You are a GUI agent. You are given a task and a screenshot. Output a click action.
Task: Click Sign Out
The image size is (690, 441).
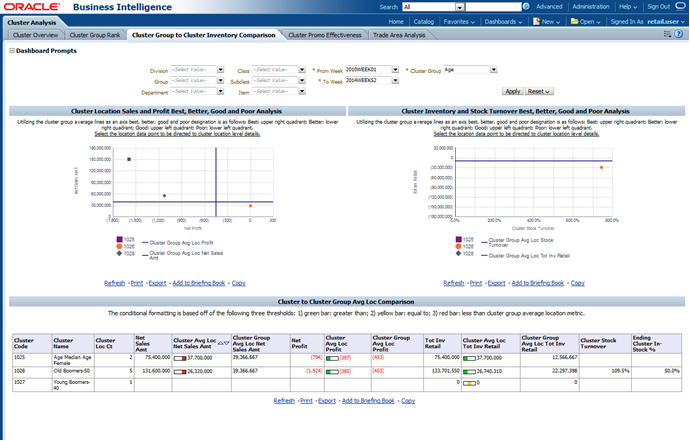tap(658, 7)
